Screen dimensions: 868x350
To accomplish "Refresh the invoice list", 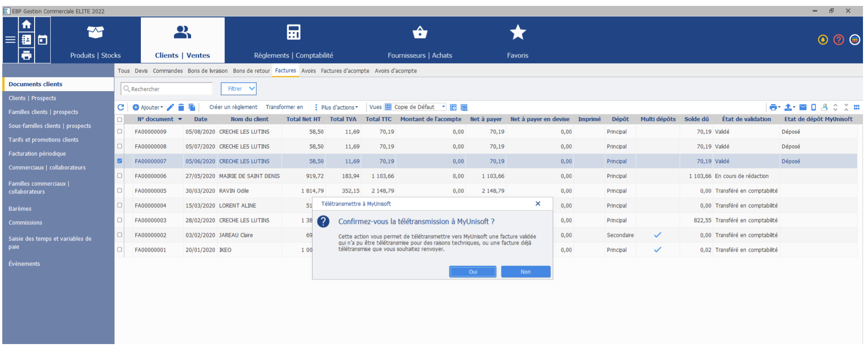I will [x=121, y=108].
